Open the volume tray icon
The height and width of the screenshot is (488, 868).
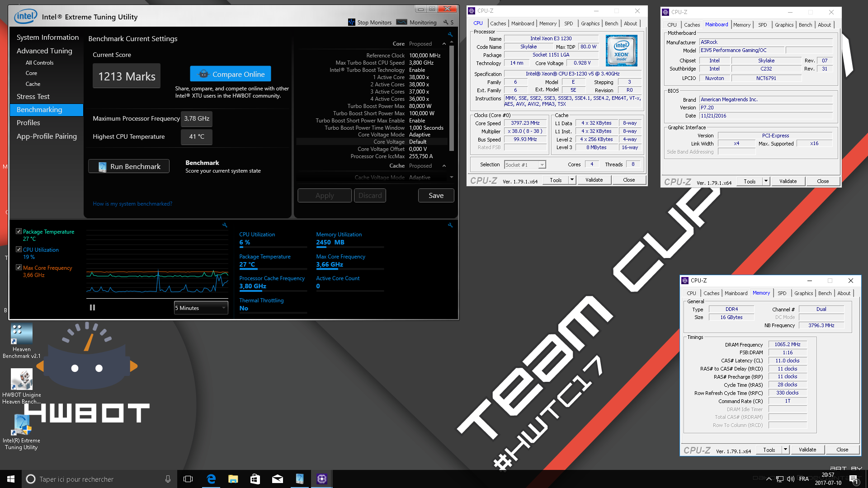pyautogui.click(x=791, y=479)
